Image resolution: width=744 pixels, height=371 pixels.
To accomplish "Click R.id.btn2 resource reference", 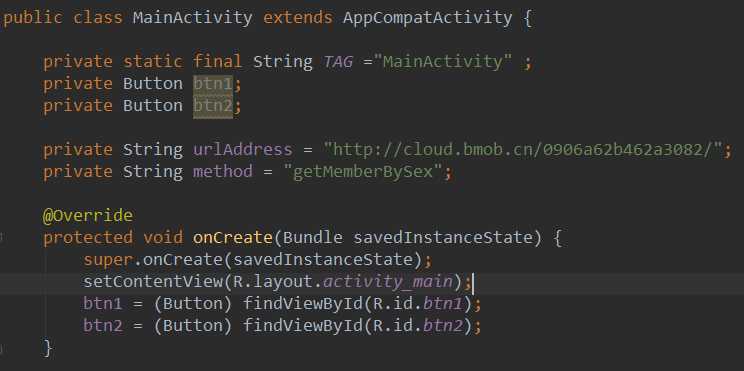I will tap(418, 325).
